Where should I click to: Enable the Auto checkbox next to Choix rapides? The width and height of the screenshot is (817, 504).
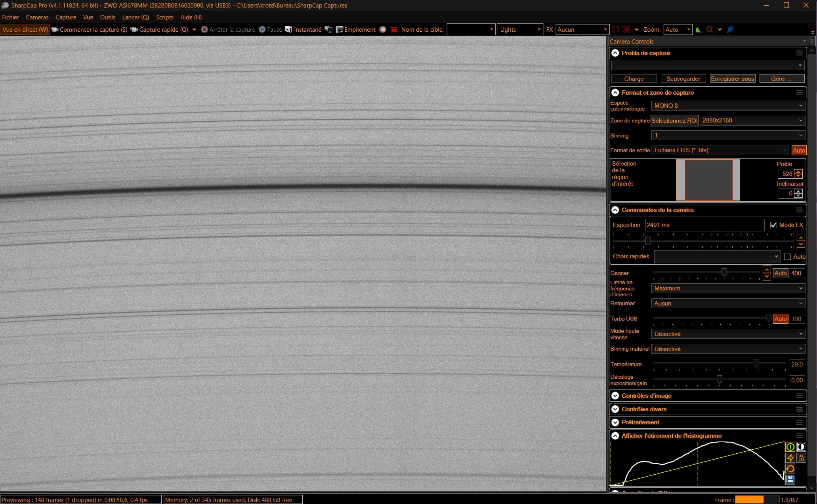[787, 257]
